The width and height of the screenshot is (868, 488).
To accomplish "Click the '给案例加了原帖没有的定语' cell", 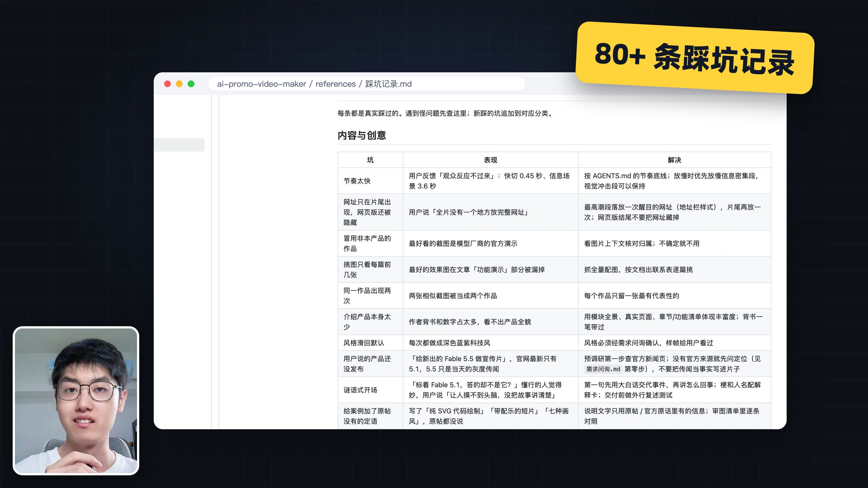I will point(370,416).
